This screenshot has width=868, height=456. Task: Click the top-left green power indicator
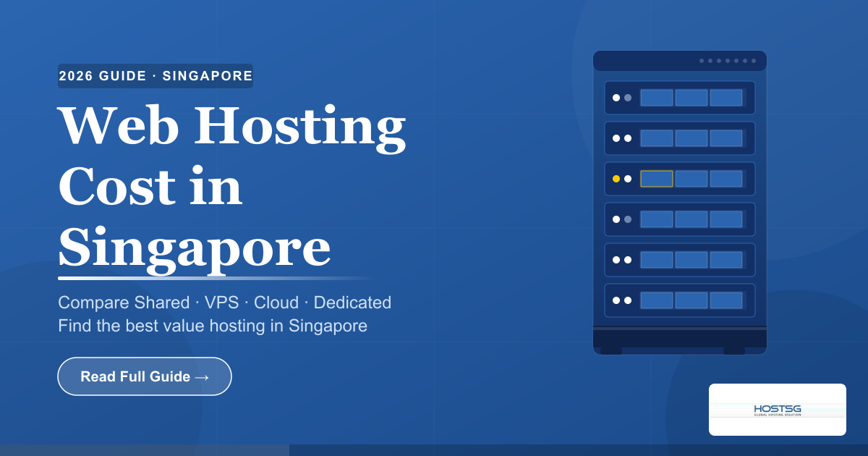coord(616,97)
